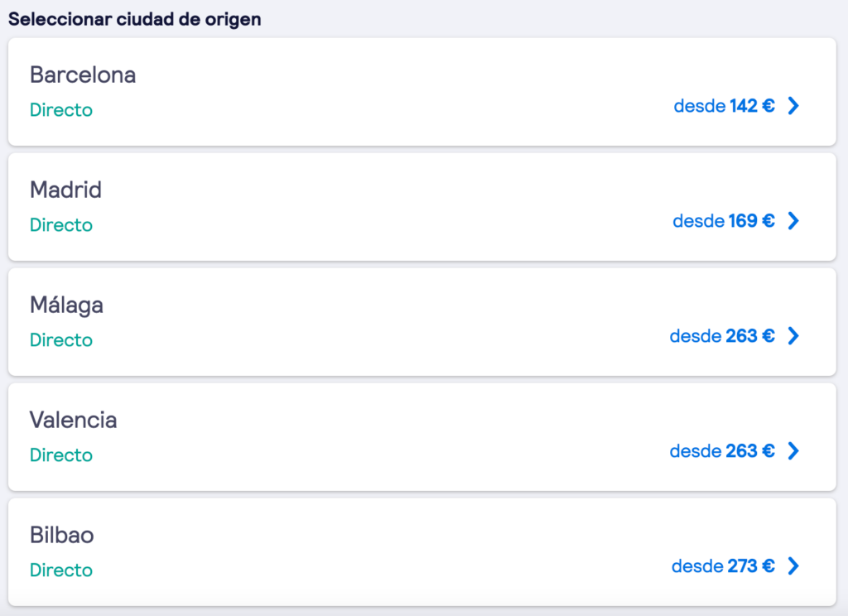Click the Directo label under Barcelona
The width and height of the screenshot is (848, 616).
coord(61,110)
